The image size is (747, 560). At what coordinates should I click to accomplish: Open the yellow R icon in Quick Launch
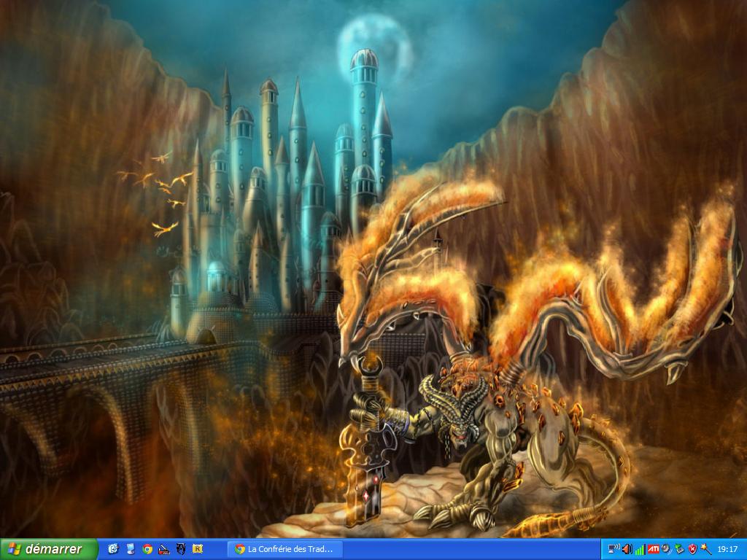[x=197, y=549]
